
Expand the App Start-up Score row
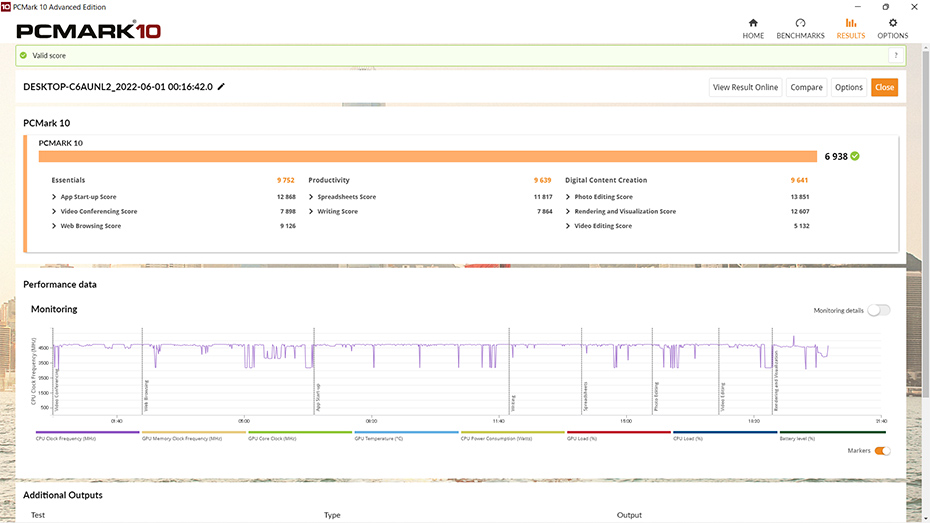[x=54, y=197]
